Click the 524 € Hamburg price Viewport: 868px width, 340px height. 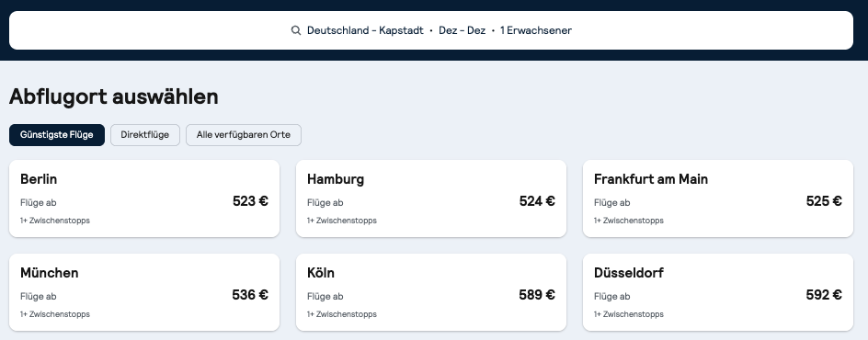coord(537,201)
